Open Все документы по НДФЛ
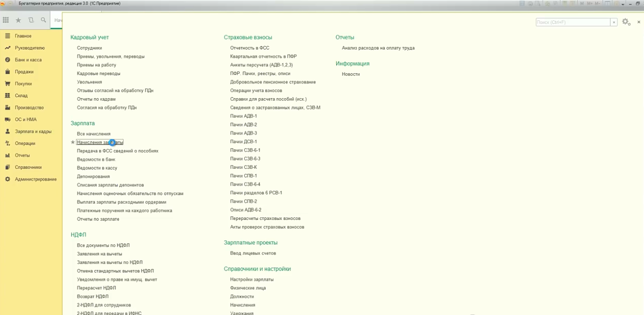 click(x=103, y=246)
